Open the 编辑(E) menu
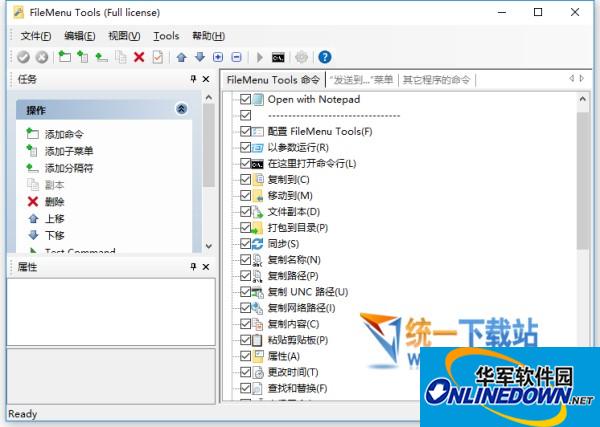This screenshot has width=600, height=427. pos(80,36)
